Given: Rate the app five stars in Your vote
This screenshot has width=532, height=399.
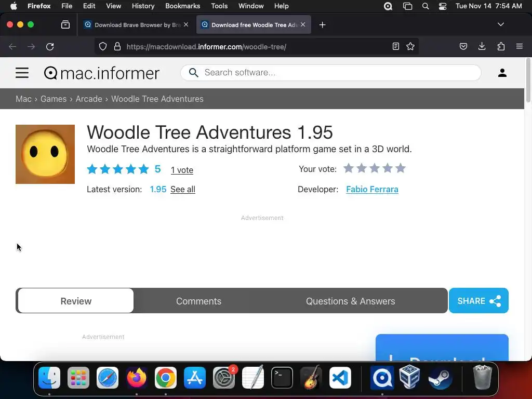Looking at the screenshot, I should pyautogui.click(x=401, y=168).
